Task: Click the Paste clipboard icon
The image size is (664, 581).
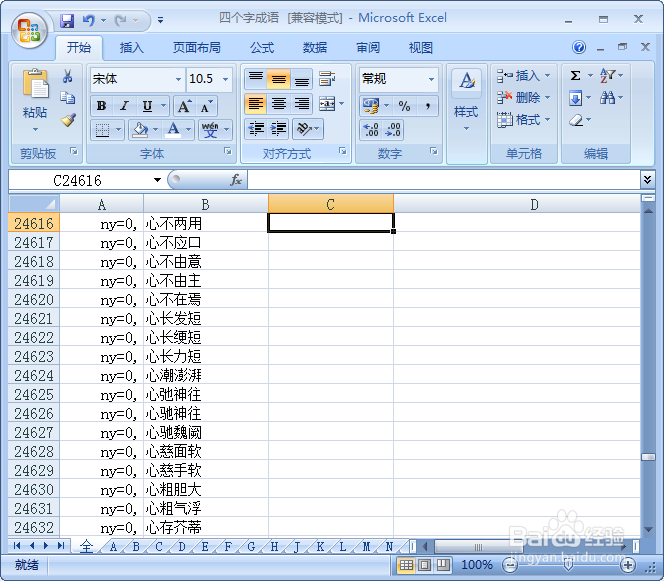Action: point(35,84)
